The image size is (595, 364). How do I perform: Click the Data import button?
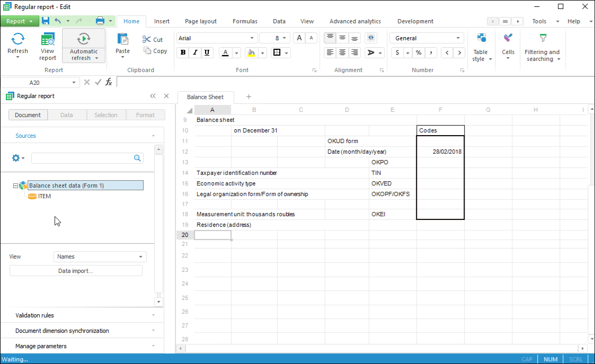click(x=76, y=271)
